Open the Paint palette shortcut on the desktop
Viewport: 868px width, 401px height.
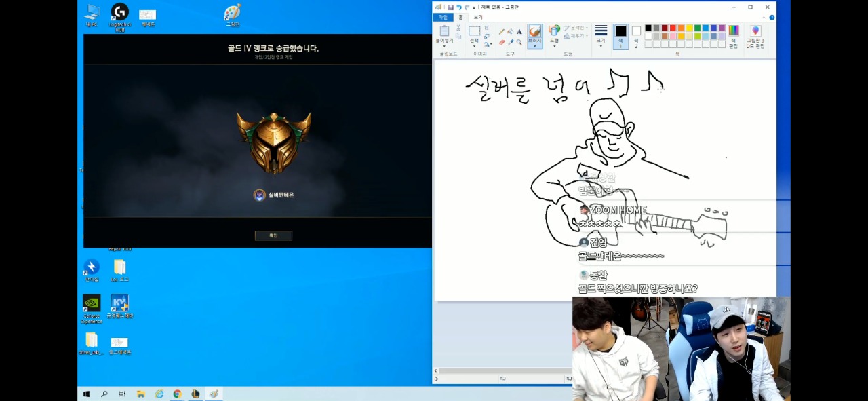(x=232, y=16)
